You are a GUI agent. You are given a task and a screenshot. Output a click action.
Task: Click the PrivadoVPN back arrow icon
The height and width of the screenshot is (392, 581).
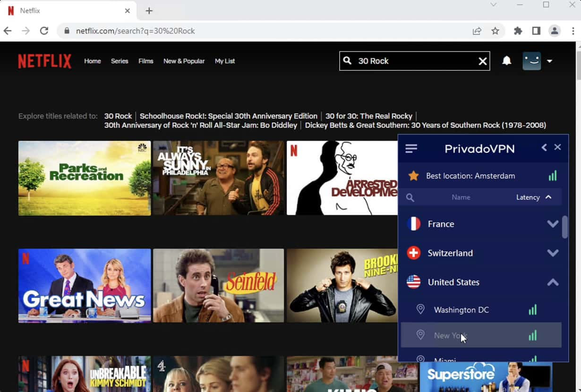coord(544,148)
